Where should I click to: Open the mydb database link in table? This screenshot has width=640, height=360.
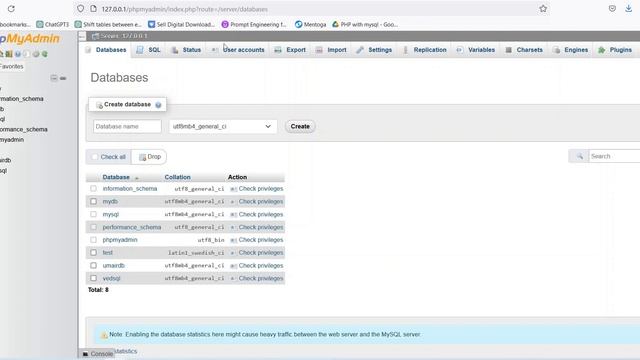click(x=110, y=202)
